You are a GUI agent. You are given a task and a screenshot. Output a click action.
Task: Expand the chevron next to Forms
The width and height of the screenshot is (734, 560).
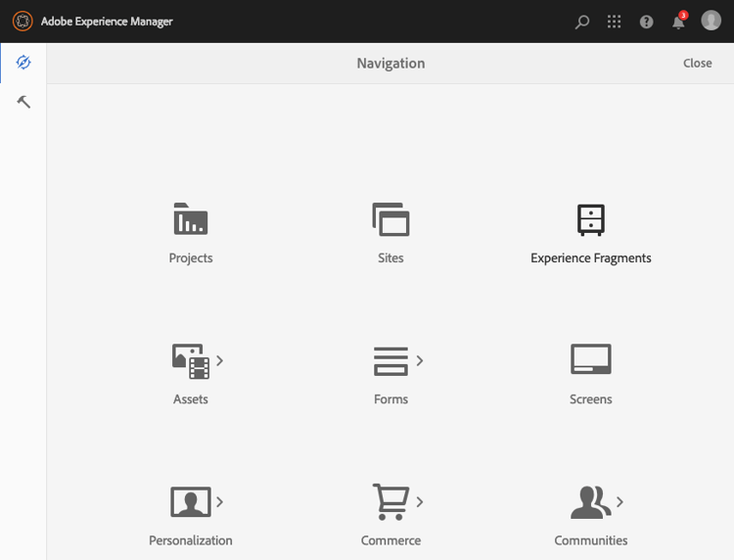click(420, 360)
